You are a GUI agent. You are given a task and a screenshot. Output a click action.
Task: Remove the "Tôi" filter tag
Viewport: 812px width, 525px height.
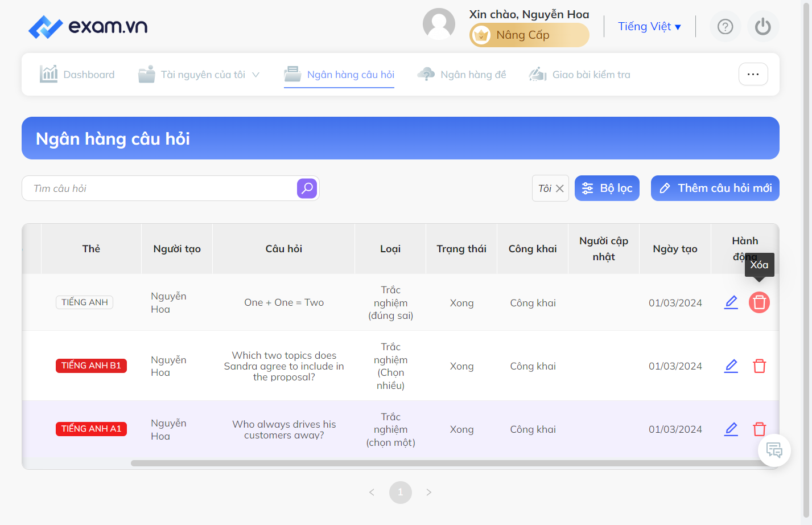pyautogui.click(x=560, y=188)
